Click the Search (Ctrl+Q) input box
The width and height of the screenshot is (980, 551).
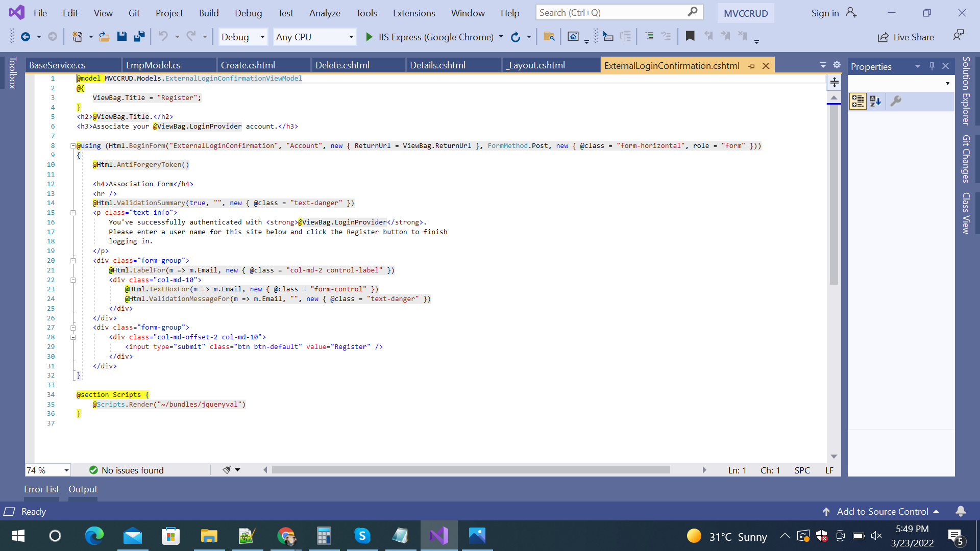click(x=619, y=12)
